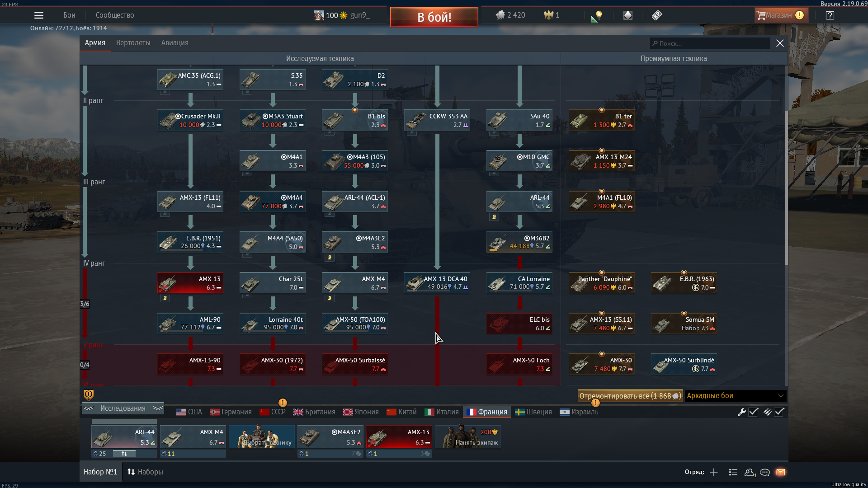
Task: Click the diamond-shaped icon in the top bar
Action: (x=628, y=15)
